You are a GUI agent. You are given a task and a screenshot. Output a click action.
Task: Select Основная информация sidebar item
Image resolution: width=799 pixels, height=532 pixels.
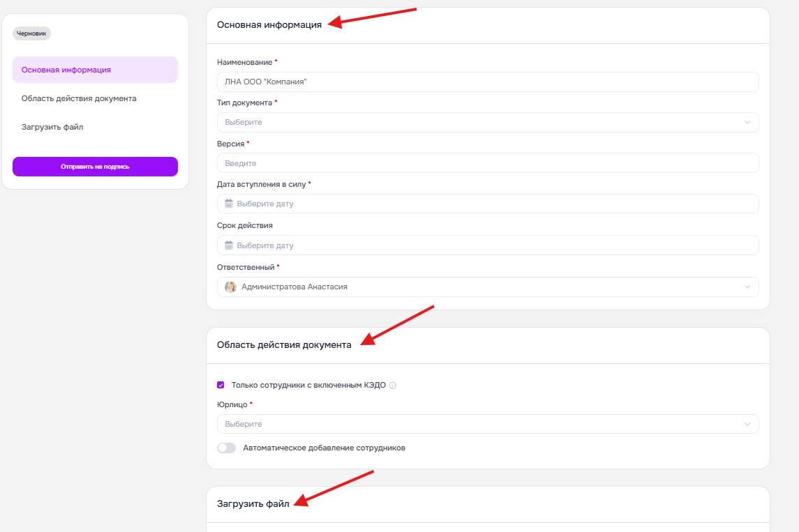tap(96, 70)
